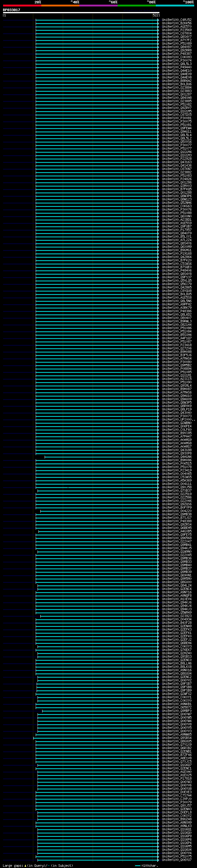The height and width of the screenshot is (868, 197).
Task: Pick the UniRef100_P22928 hit name
Action: pos(177,159)
